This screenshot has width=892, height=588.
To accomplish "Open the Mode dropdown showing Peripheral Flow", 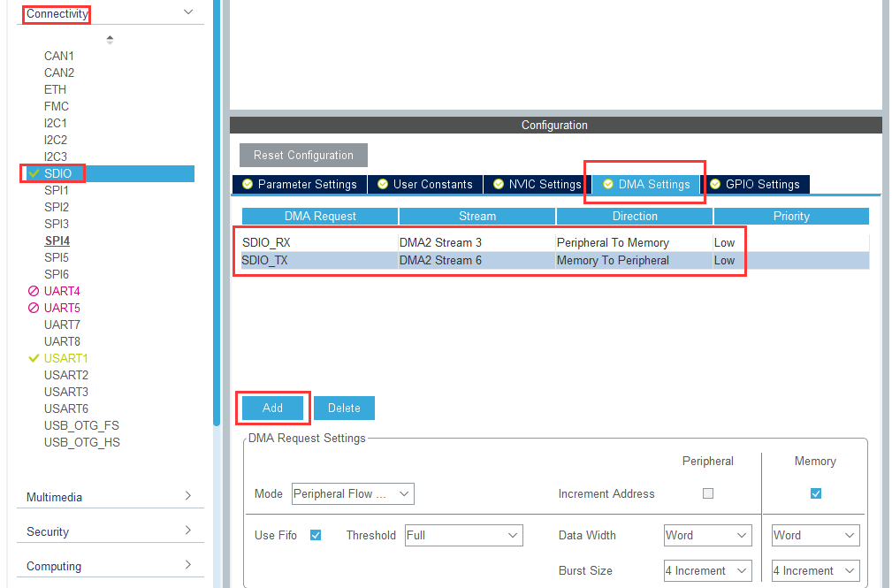I will [x=353, y=493].
